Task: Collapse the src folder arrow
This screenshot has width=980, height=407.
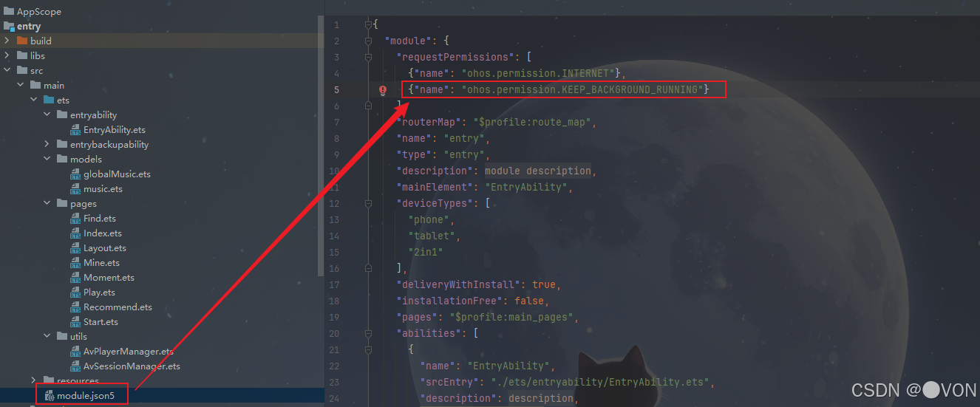Action: point(7,70)
